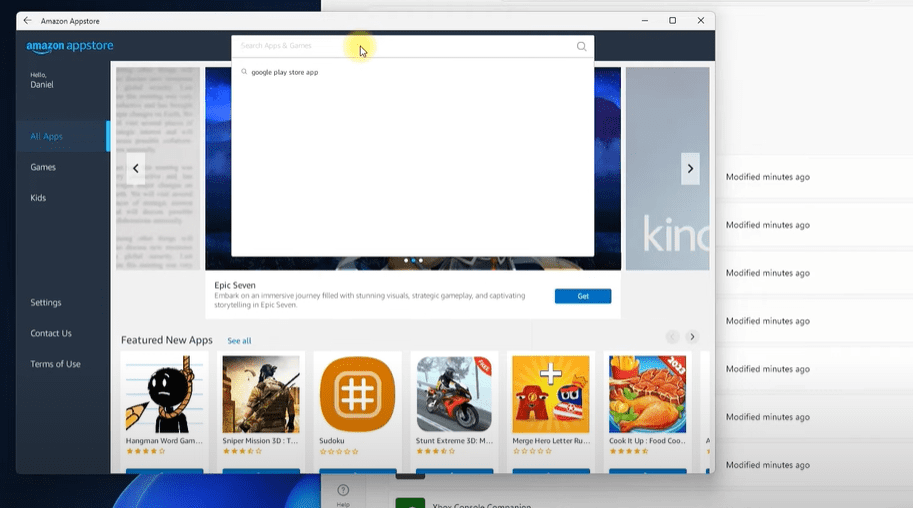The height and width of the screenshot is (508, 913).
Task: Select the All Apps sidebar item
Action: click(47, 136)
